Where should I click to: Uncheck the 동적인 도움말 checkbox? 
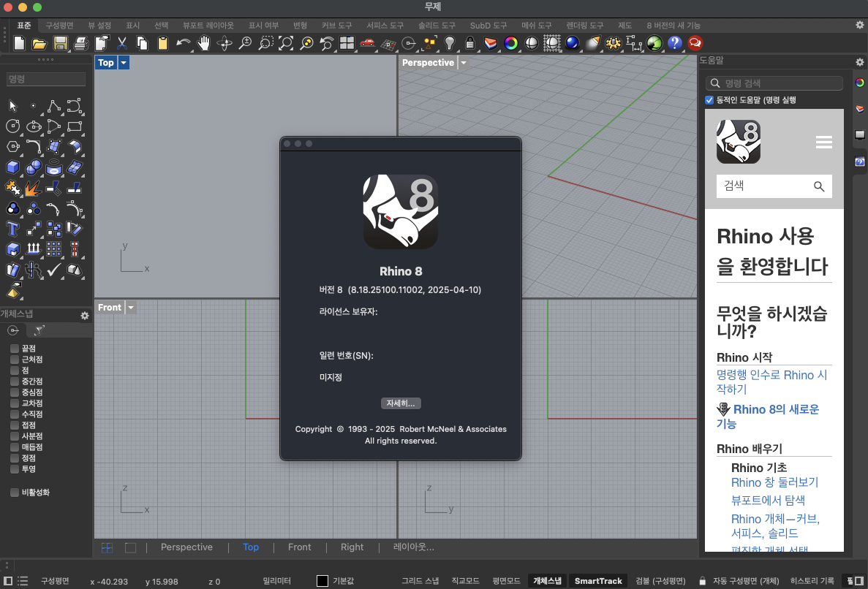tap(709, 100)
